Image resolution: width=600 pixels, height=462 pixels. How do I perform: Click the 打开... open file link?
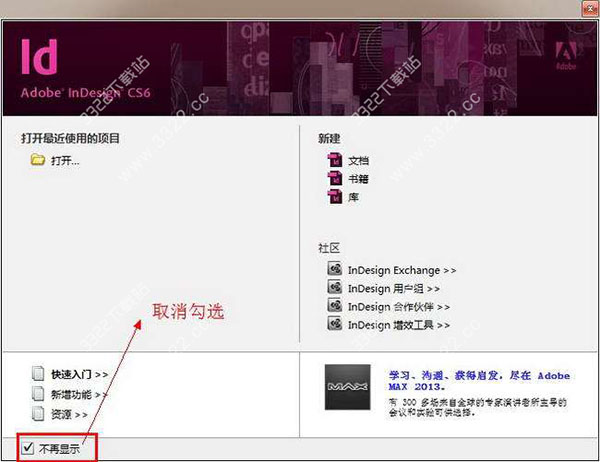[65, 160]
